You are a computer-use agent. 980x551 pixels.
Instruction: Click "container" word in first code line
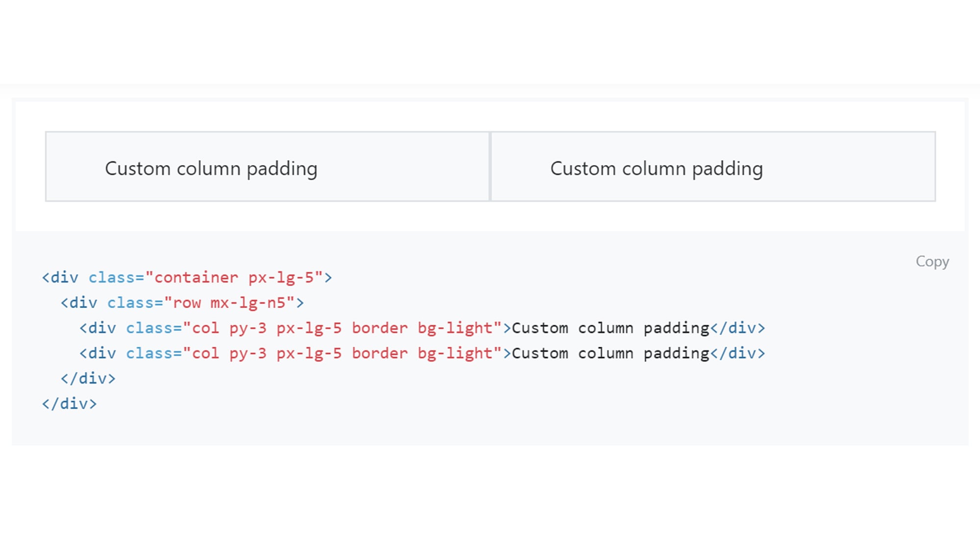(x=196, y=278)
